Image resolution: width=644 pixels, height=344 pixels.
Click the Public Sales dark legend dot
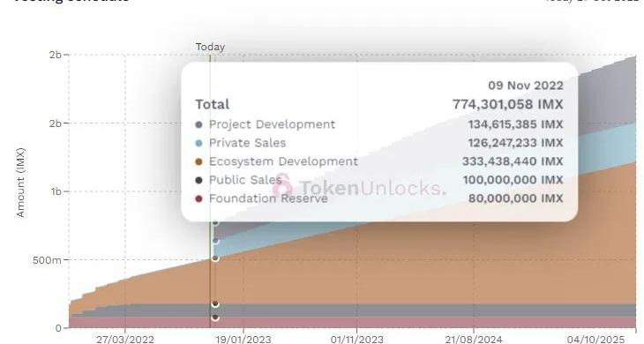point(199,180)
